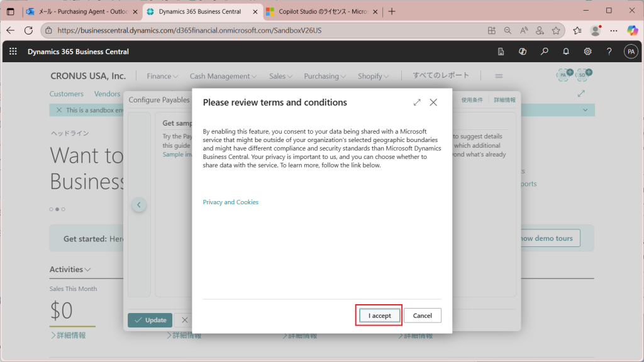Expand the Purchasing menu

[325, 76]
